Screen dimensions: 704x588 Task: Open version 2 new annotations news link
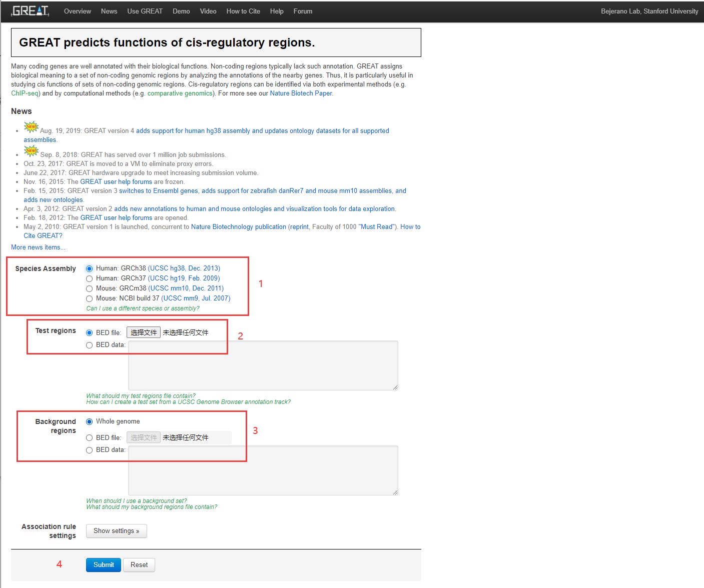click(x=254, y=209)
